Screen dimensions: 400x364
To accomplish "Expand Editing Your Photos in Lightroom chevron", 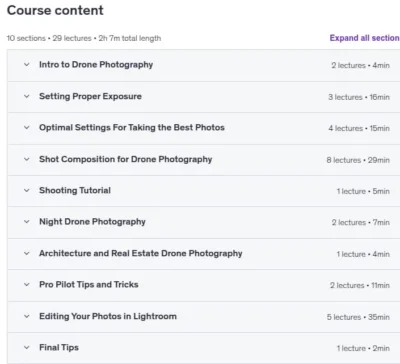I will tap(27, 316).
